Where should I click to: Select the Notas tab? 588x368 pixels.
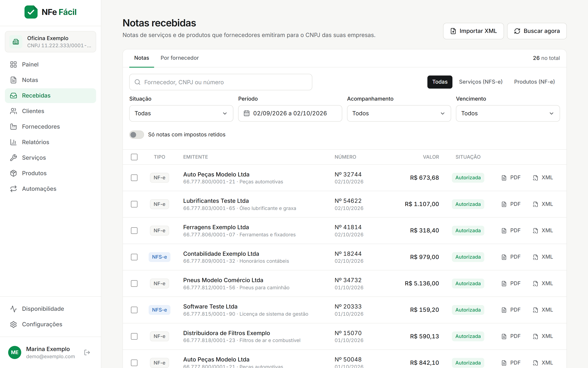(x=141, y=58)
